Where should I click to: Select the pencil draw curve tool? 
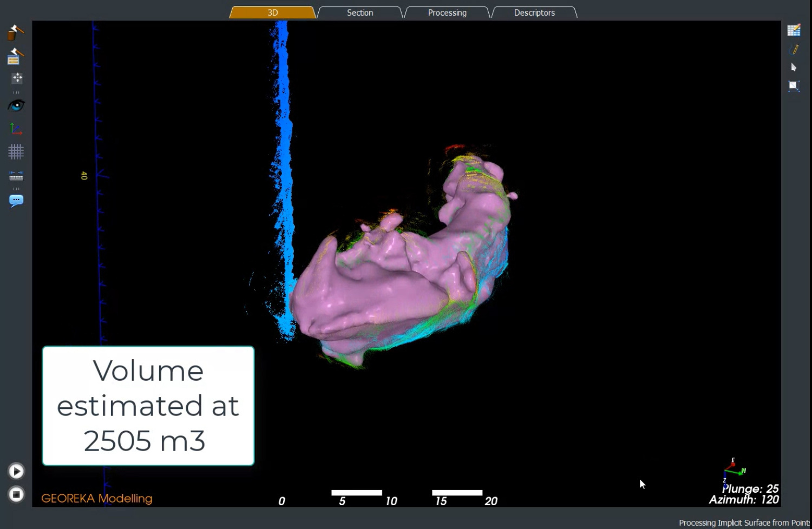794,49
